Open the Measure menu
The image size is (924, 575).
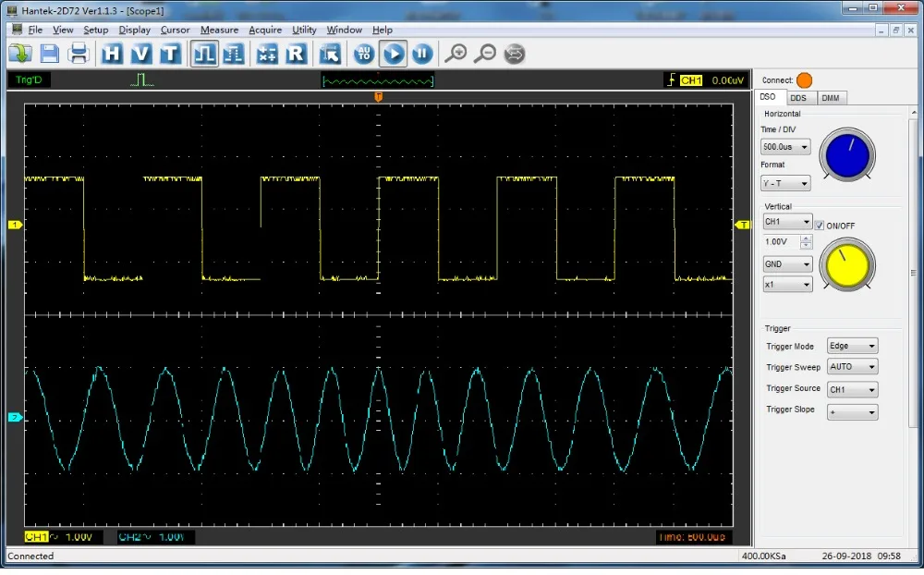219,30
